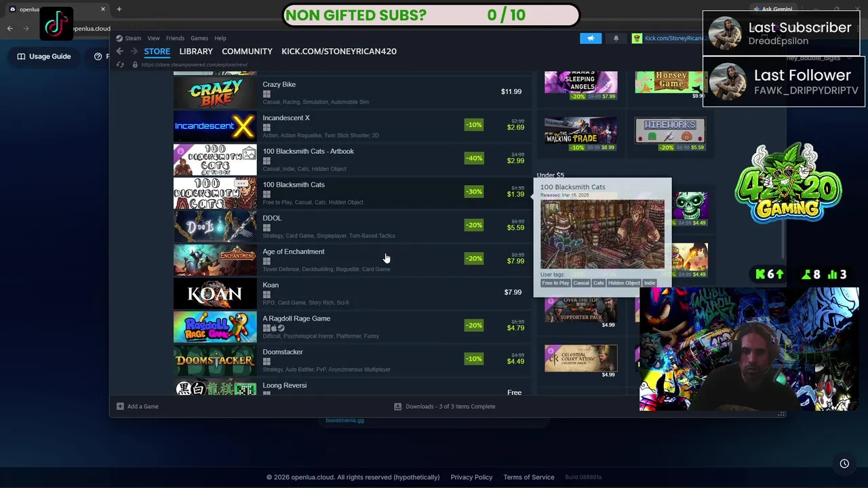868x488 pixels.
Task: Open the Kick.com/StoneyRican account dropdown
Action: [x=673, y=39]
